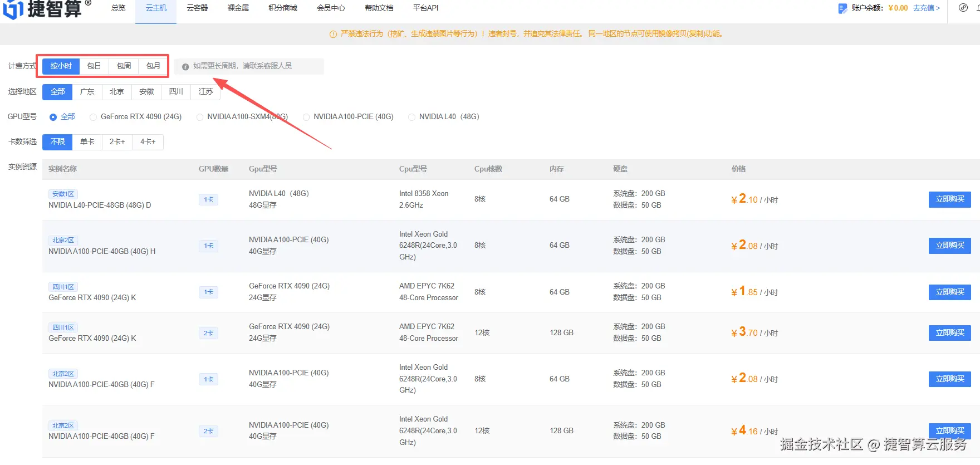Select 不限 card count filter
This screenshot has height=465, width=980.
57,142
